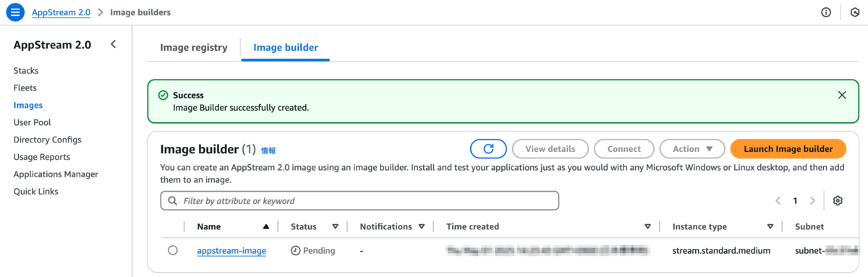Open Images in the sidebar
Viewport: 868px width, 277px height.
pos(27,106)
